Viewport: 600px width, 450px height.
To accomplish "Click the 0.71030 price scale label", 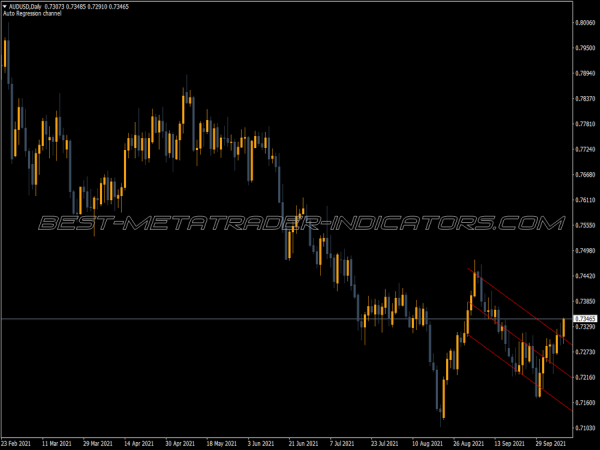I will 586,428.
